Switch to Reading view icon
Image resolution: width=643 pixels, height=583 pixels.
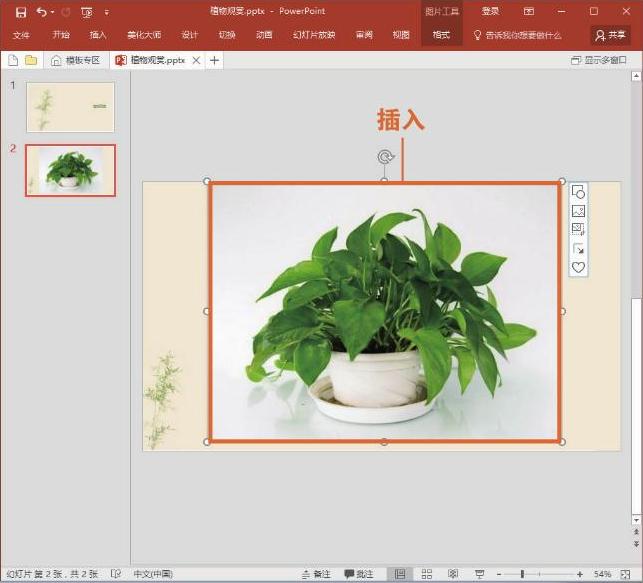coord(453,574)
